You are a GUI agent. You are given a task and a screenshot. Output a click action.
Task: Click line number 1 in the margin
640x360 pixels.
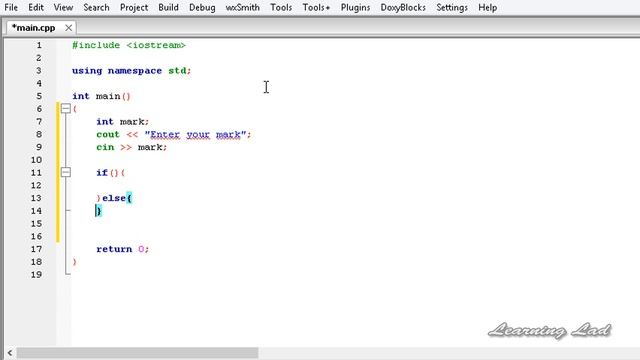coord(39,45)
